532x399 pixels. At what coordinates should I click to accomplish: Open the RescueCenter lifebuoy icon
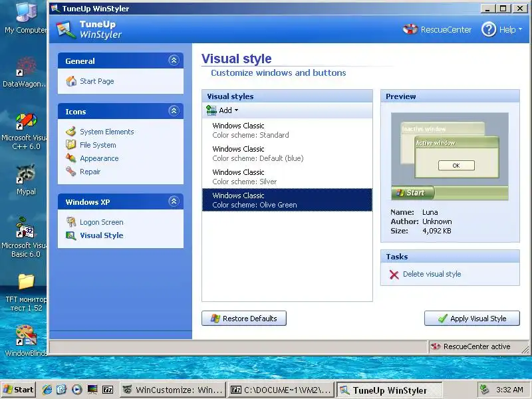(410, 29)
